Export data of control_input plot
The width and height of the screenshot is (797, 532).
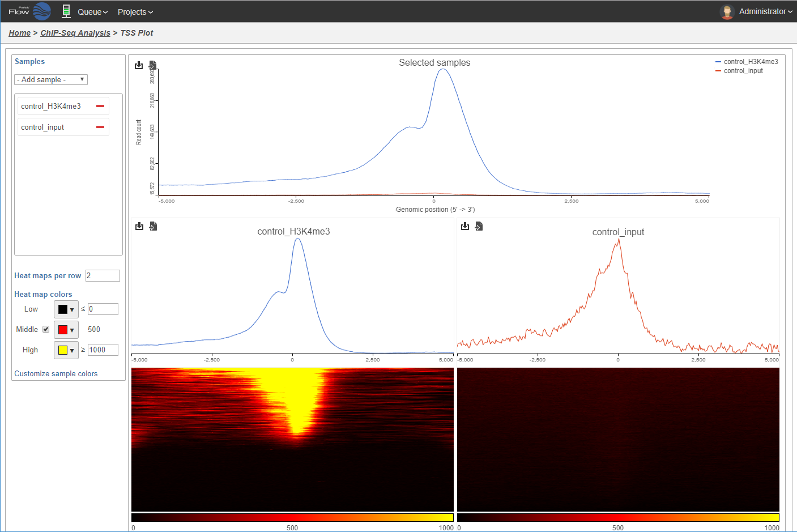[479, 226]
